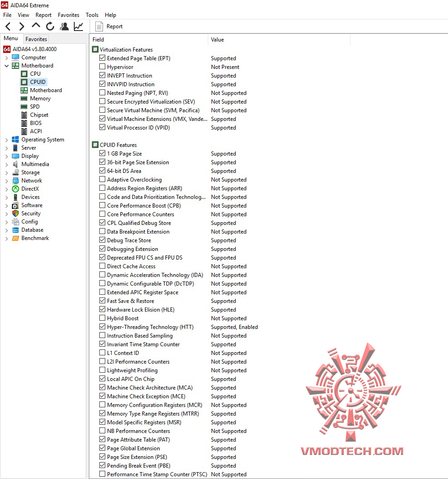
Task: Go forward with the right arrow toolbar icon
Action: pos(21,26)
